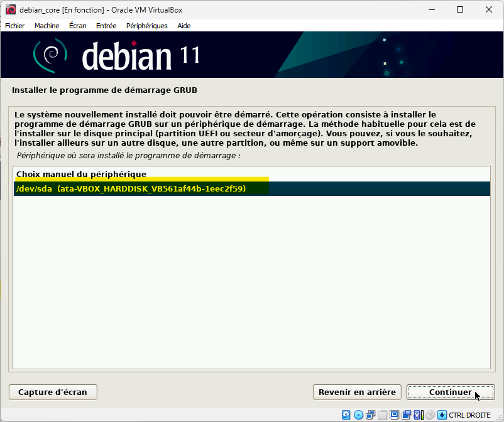Screen dimensions: 504x422
Task: Click the shared folders status icon
Action: 383,414
